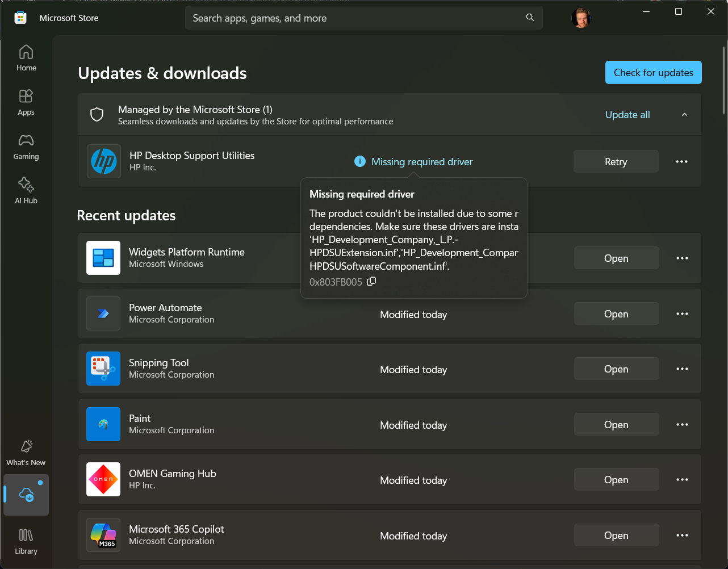This screenshot has height=569, width=728.
Task: Select the AI Hub sidebar icon
Action: point(26,190)
